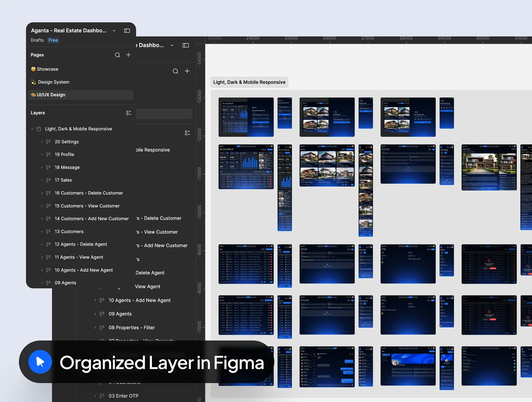Viewport: 532px width, 402px height.
Task: Expand 16 Customers - Delete Customer layer
Action: click(42, 193)
